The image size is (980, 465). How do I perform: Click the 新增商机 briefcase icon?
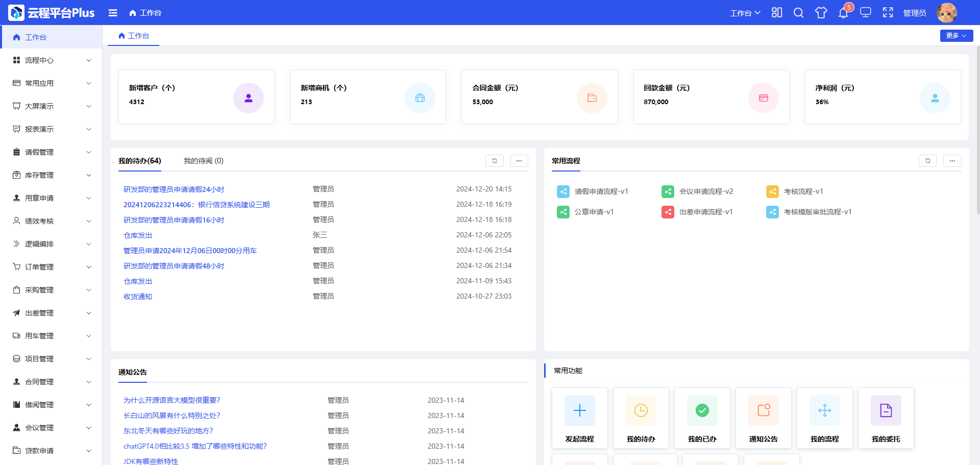click(420, 98)
